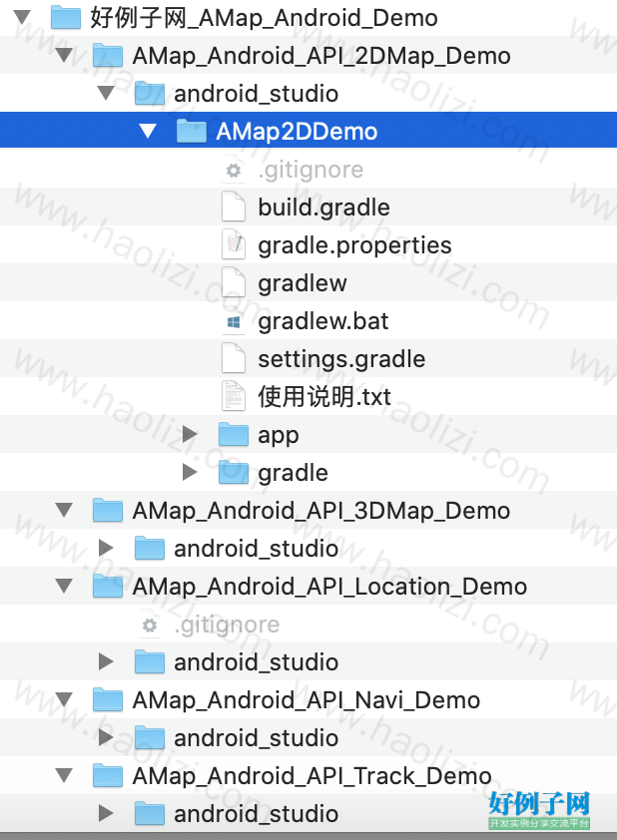Select the gradlew file name
The image size is (617, 840).
pos(302,284)
